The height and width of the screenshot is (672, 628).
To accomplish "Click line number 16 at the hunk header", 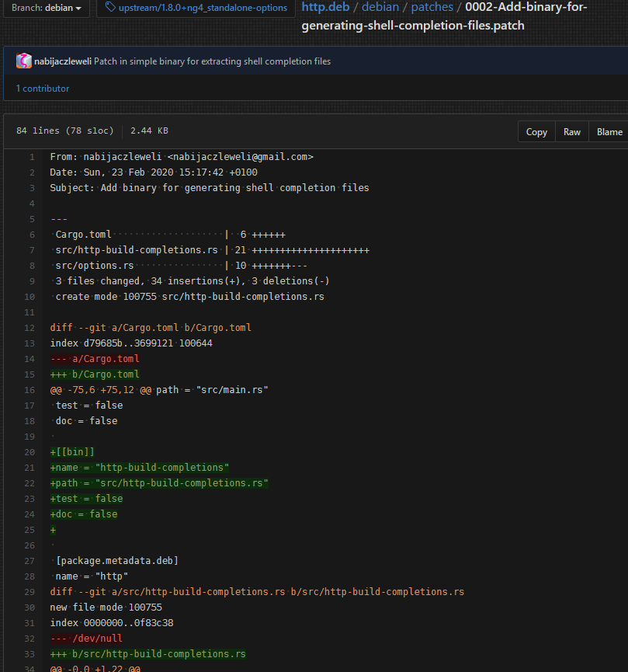I will point(29,390).
